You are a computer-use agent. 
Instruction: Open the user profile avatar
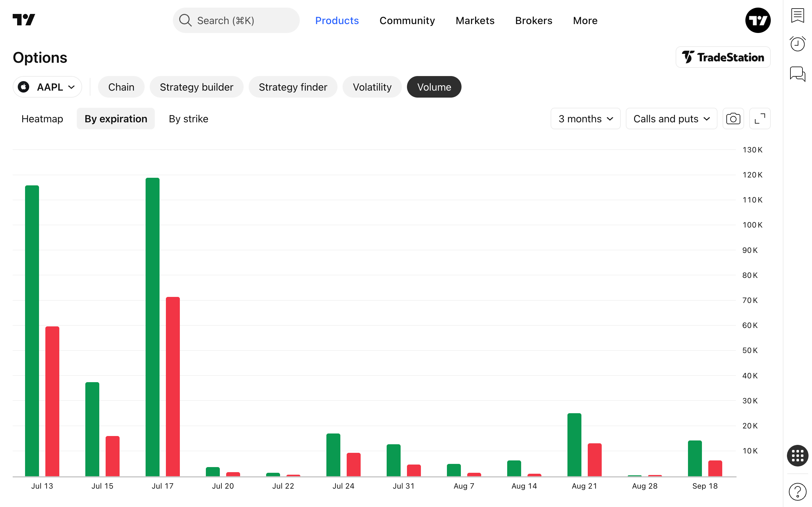click(758, 21)
